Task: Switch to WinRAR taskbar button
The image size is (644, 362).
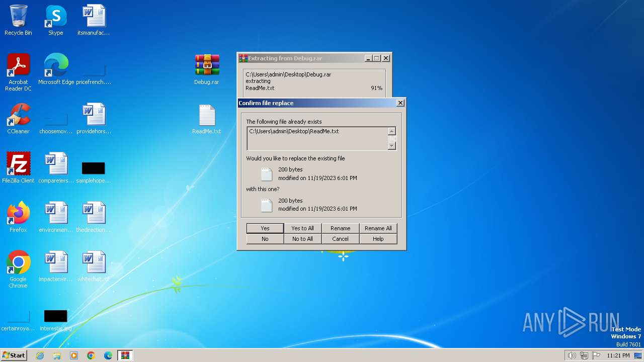Action: pyautogui.click(x=125, y=355)
